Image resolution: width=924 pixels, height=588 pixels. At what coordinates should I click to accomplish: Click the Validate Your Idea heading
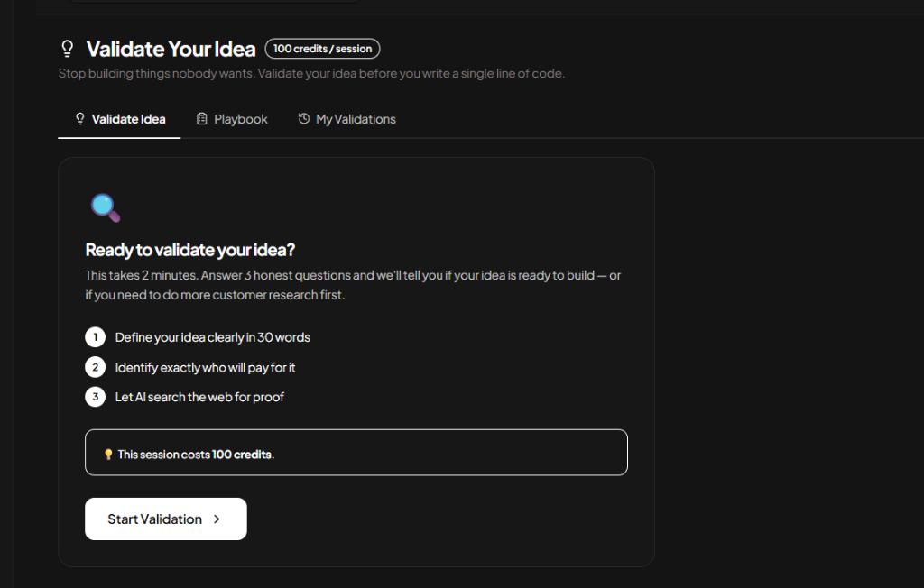coord(171,49)
